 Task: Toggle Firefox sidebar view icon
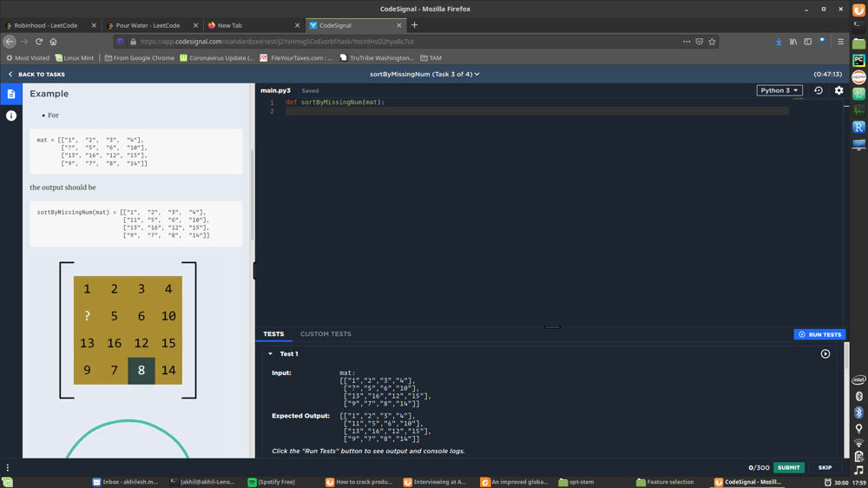pos(807,42)
